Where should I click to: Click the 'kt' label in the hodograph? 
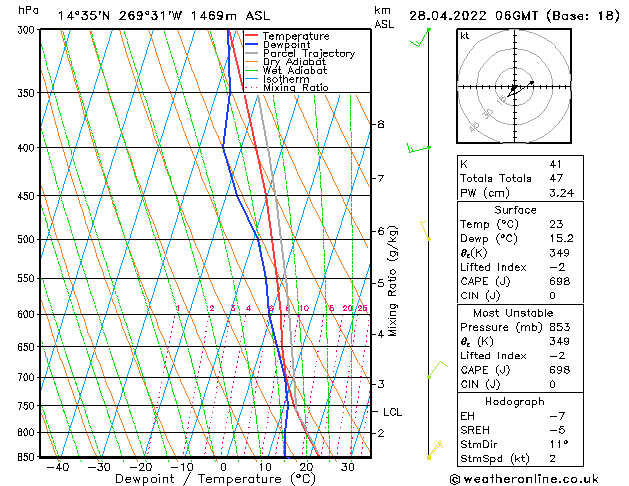coord(465,36)
